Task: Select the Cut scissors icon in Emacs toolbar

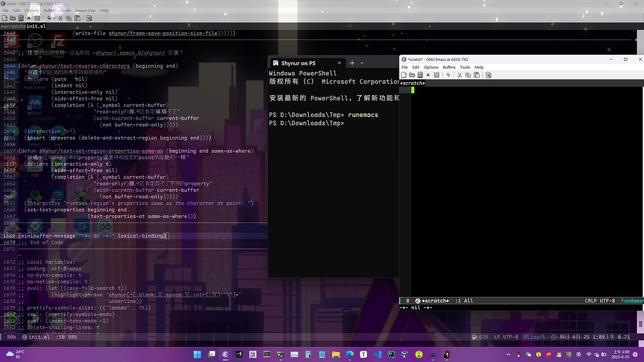Action: (459, 75)
